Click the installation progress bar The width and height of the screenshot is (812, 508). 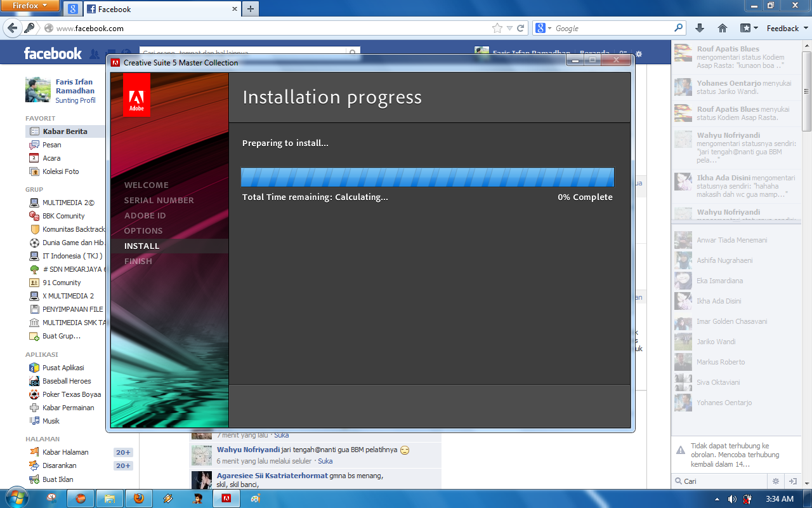pos(428,177)
